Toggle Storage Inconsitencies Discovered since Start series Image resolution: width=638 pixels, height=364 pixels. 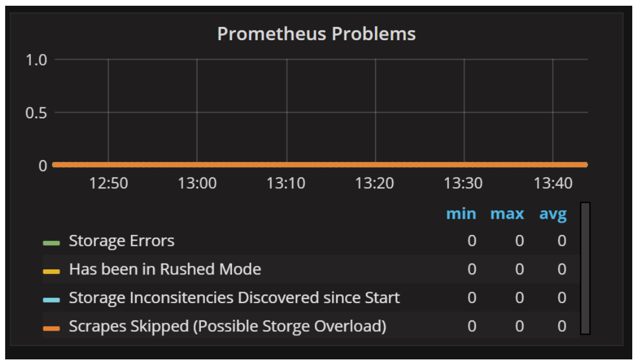pos(234,298)
